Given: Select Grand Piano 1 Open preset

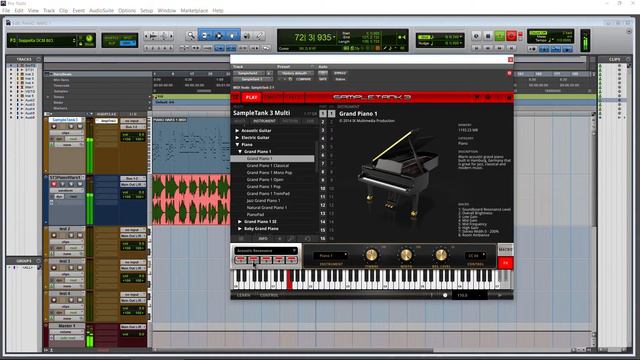Looking at the screenshot, I should click(265, 180).
